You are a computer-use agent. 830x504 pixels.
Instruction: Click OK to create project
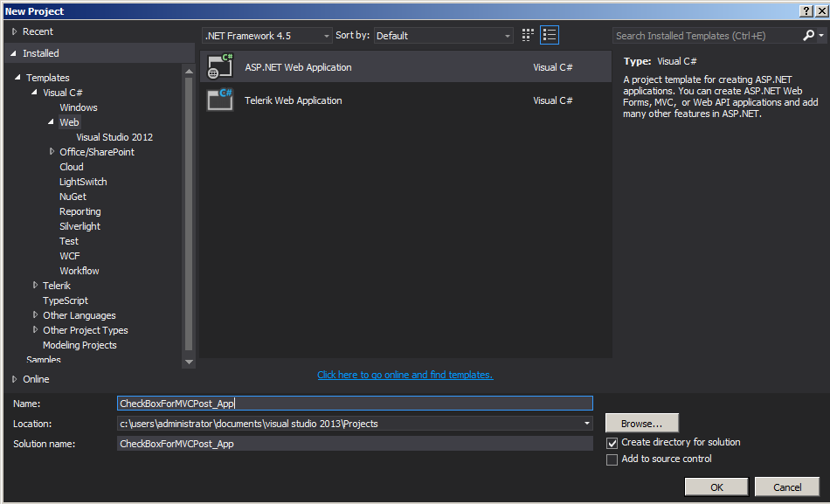tap(716, 487)
